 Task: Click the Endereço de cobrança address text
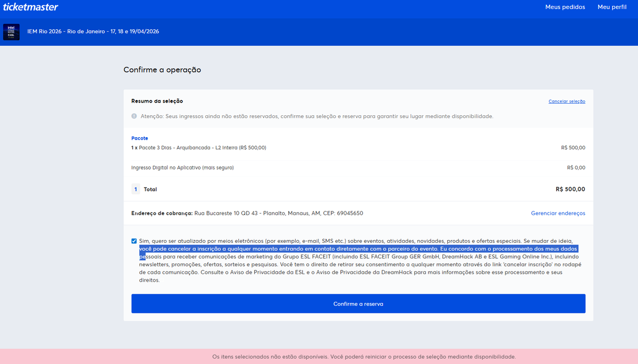point(247,213)
